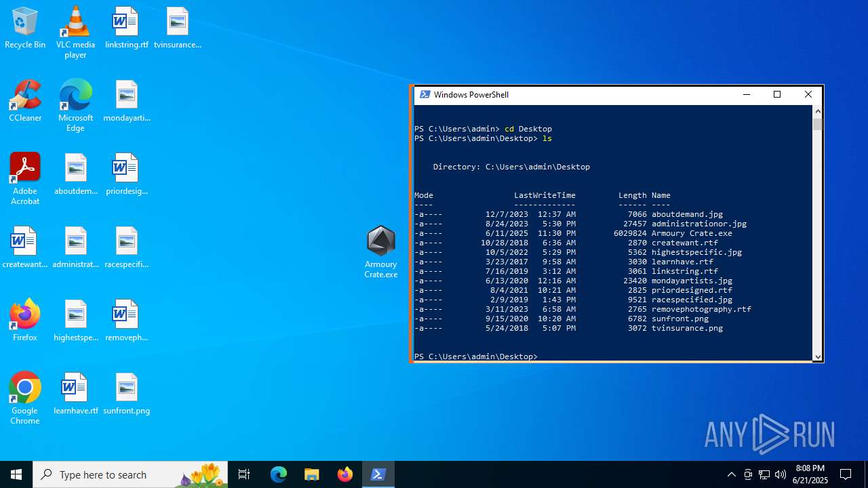The width and height of the screenshot is (868, 488).
Task: Click the PowerShell scrollbar up arrow
Action: 817,110
